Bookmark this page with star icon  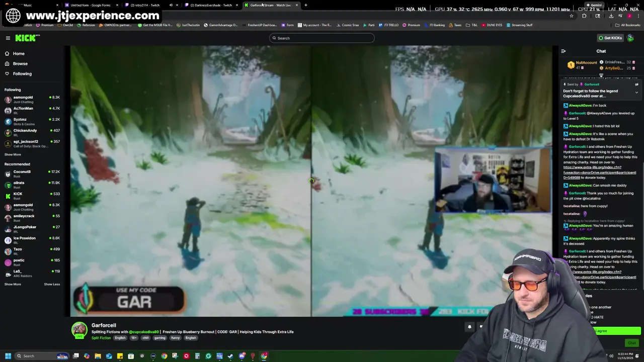coord(572,16)
